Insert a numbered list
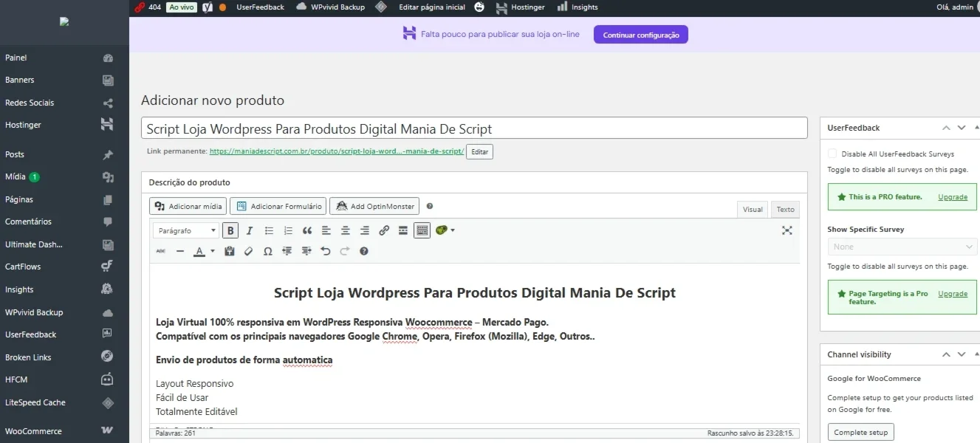980x443 pixels. coord(288,230)
